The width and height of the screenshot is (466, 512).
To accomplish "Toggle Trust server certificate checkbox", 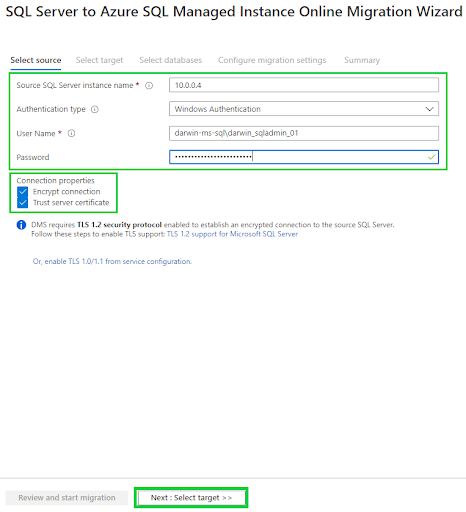I will (23, 203).
